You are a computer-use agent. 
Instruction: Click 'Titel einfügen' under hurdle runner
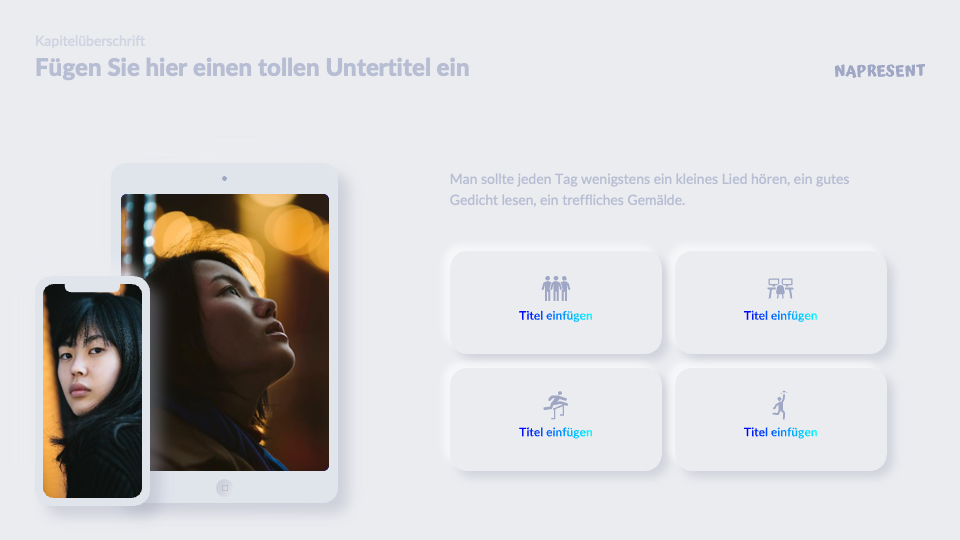555,432
